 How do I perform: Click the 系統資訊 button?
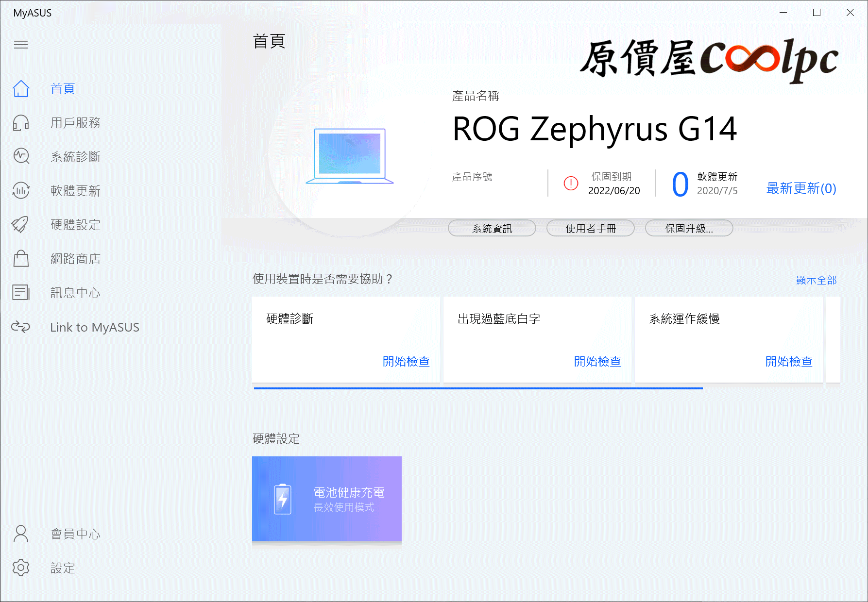(492, 228)
